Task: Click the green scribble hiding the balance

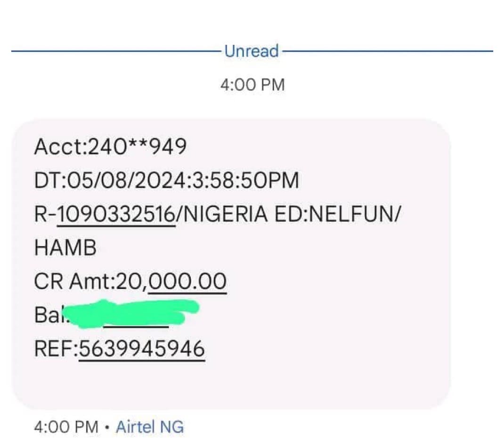Action: [131, 314]
